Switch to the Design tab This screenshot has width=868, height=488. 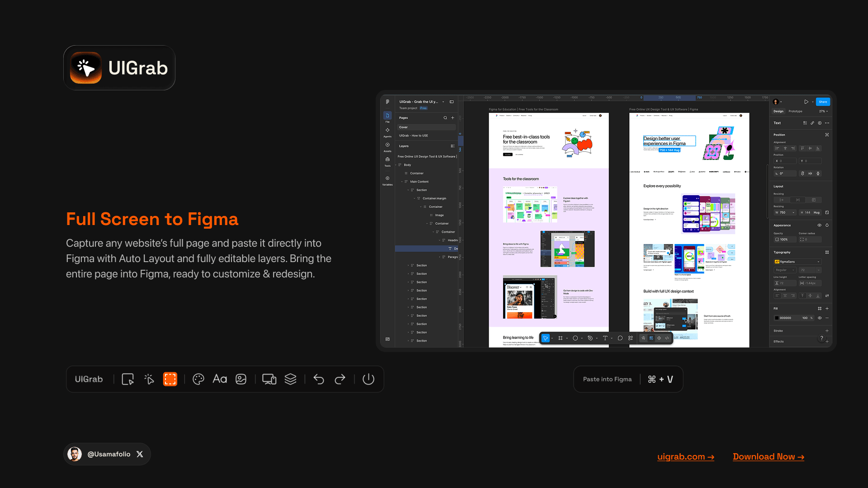[x=778, y=111]
